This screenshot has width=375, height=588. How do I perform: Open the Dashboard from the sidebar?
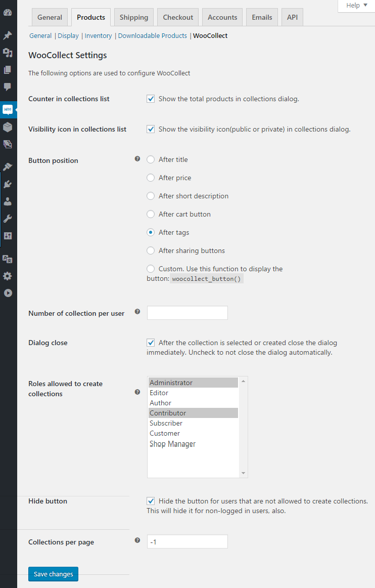coord(8,12)
